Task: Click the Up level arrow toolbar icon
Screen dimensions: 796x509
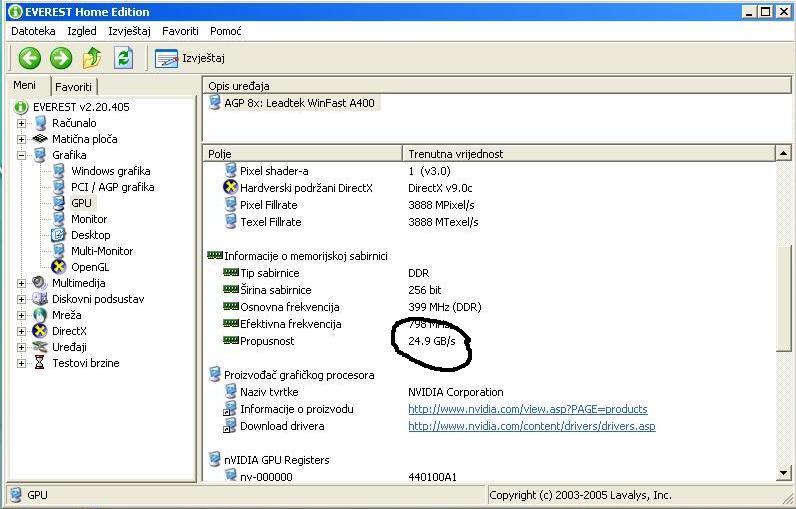Action: (x=92, y=58)
